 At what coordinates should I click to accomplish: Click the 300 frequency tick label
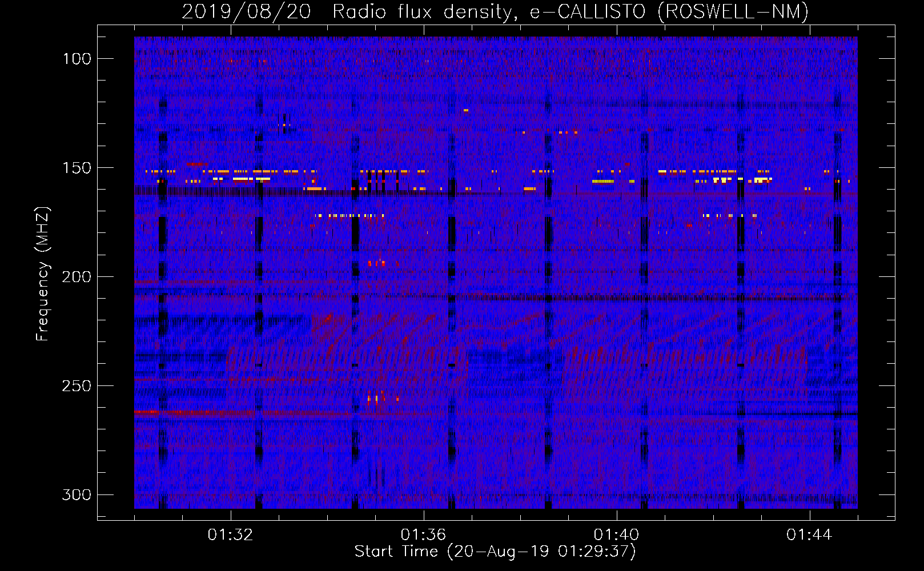pyautogui.click(x=77, y=494)
